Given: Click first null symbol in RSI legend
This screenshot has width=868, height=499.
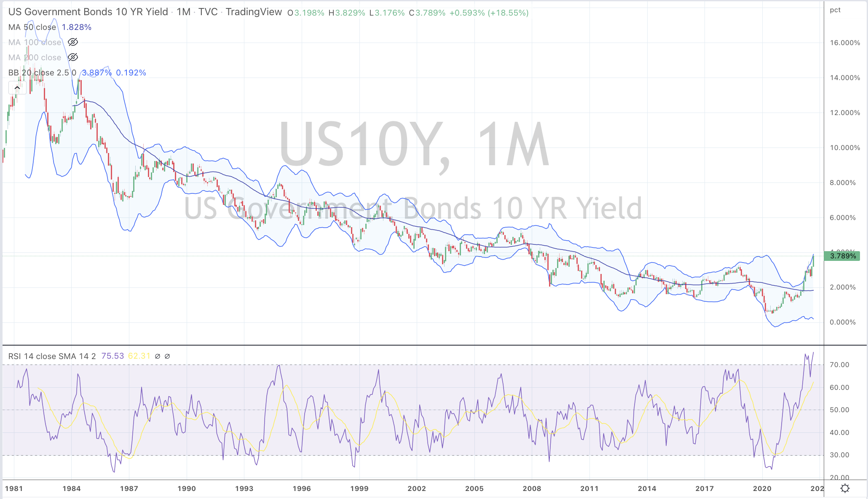Looking at the screenshot, I should [158, 356].
